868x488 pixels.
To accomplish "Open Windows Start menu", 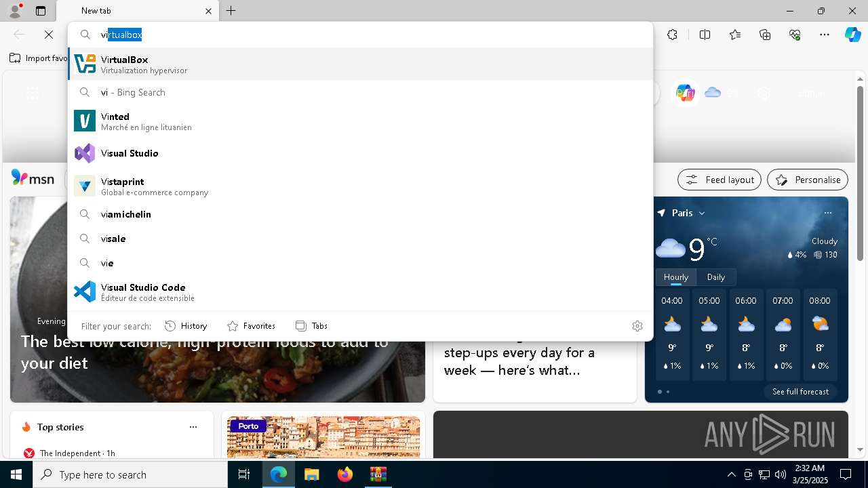I will coord(16,474).
